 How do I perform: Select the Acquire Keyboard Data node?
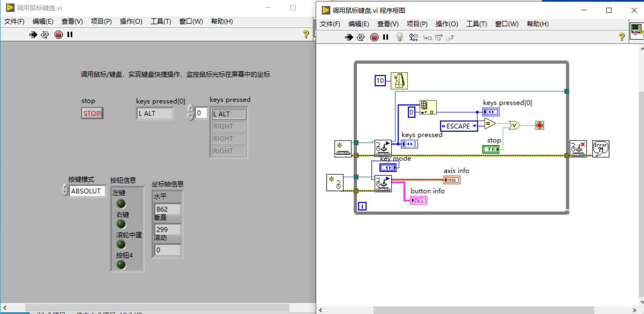tap(383, 148)
